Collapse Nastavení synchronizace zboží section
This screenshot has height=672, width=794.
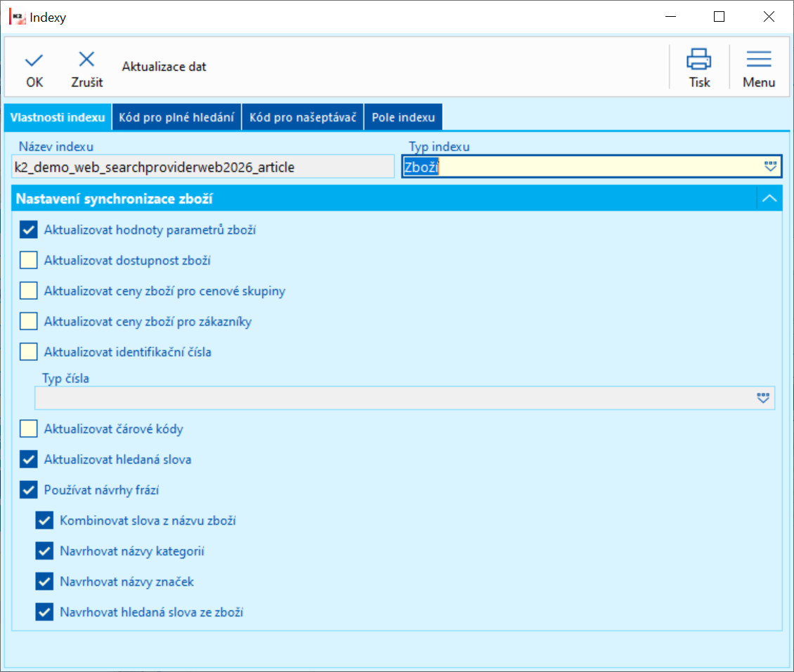[x=769, y=199]
